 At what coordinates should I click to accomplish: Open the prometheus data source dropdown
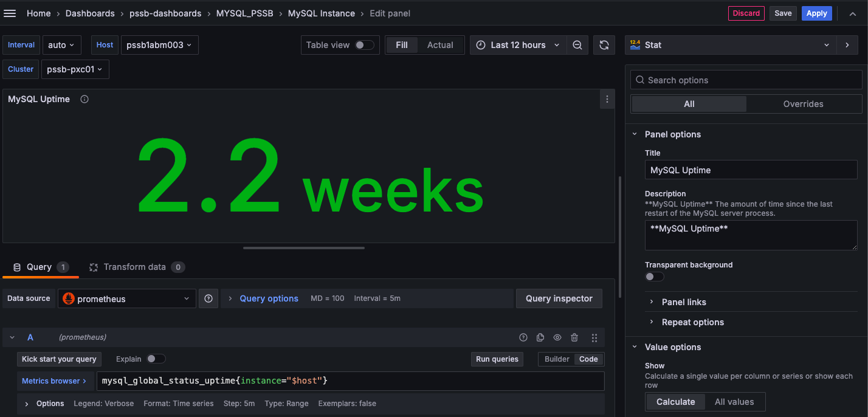(127, 298)
